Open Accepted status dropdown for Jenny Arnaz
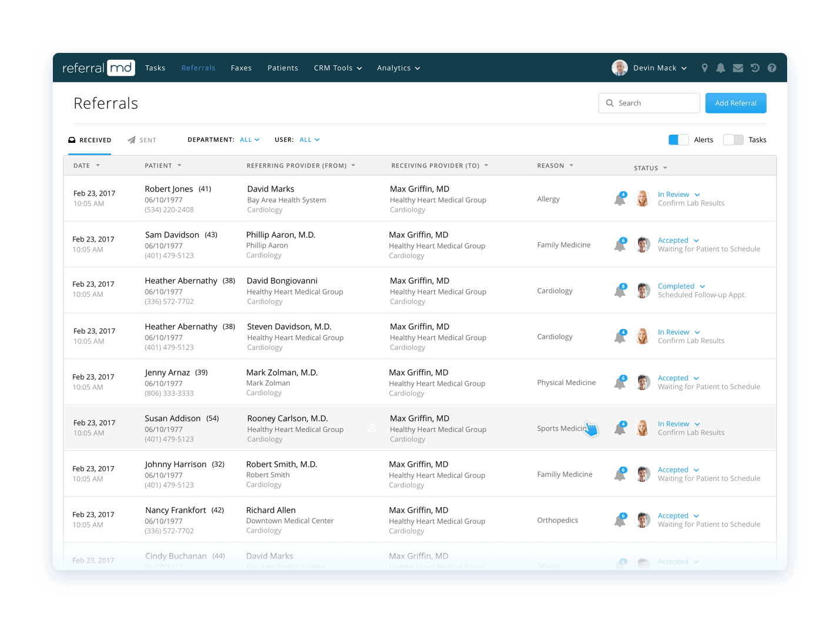Viewport: 840px width, 623px height. 678,378
